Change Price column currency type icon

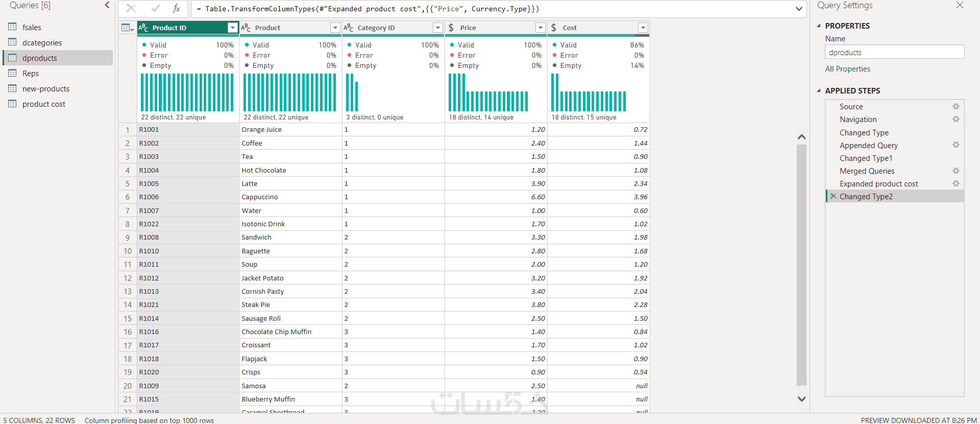[451, 28]
